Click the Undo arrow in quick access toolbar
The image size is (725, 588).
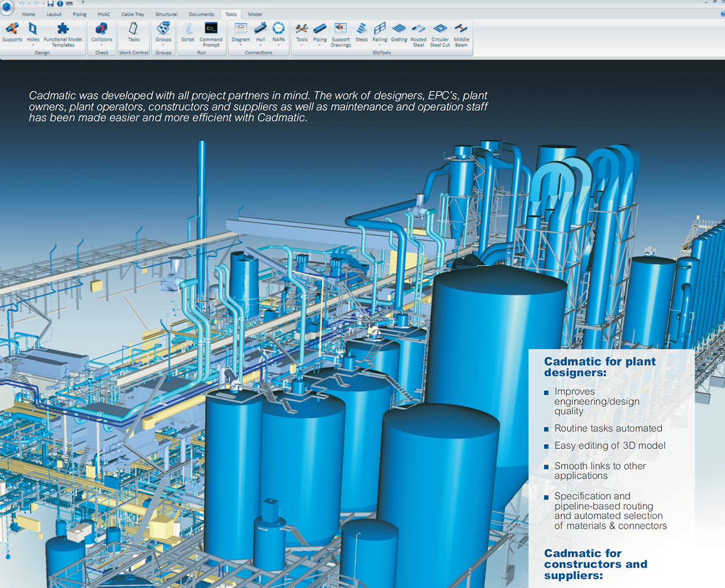click(x=22, y=4)
